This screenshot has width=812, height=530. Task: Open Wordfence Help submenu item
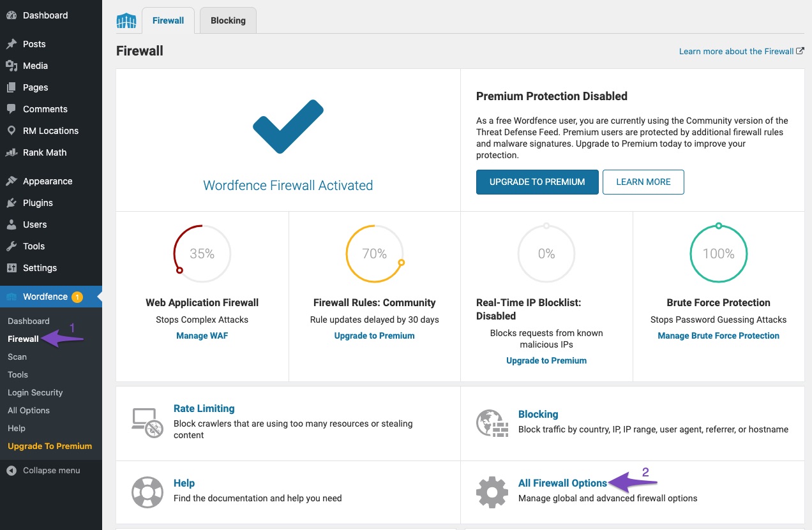coord(17,428)
